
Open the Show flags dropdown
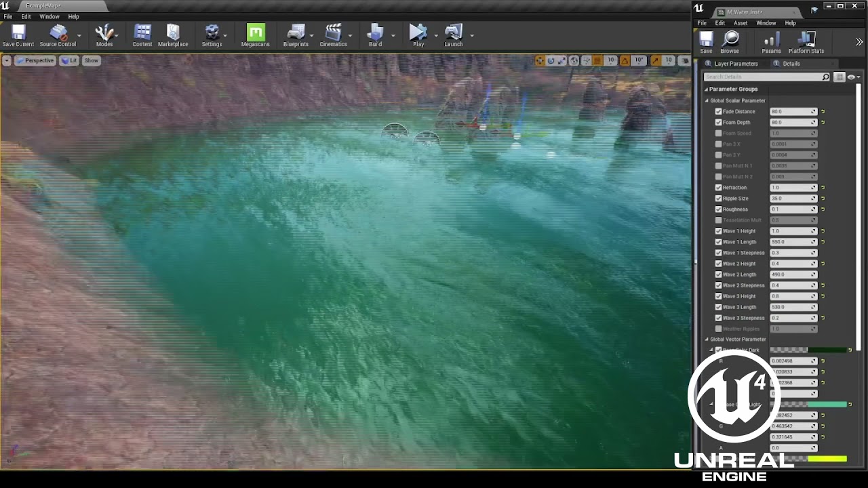[x=92, y=60]
